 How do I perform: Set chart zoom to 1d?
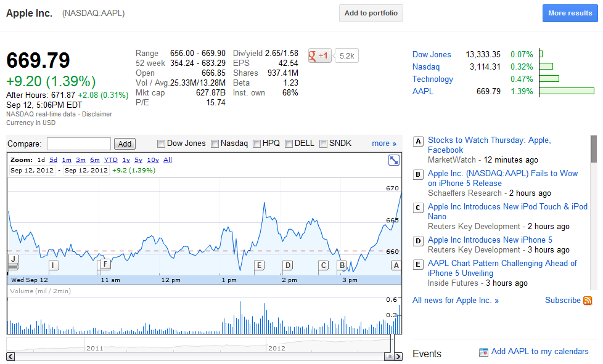41,160
